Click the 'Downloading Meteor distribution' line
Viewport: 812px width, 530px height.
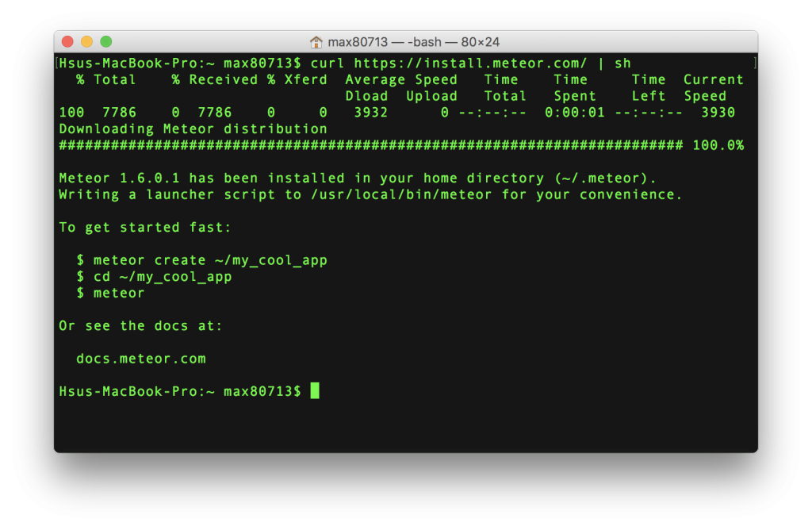coord(193,129)
